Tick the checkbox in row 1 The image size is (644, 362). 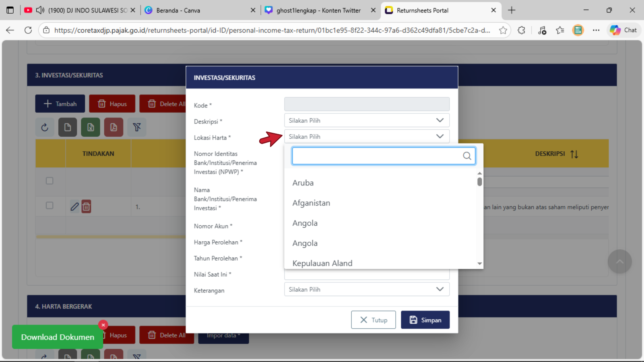pyautogui.click(x=50, y=206)
